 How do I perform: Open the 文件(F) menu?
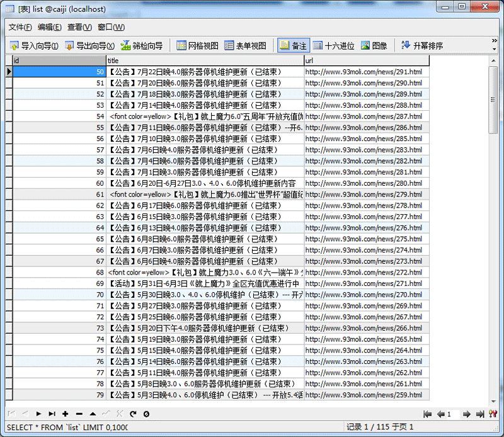(20, 27)
